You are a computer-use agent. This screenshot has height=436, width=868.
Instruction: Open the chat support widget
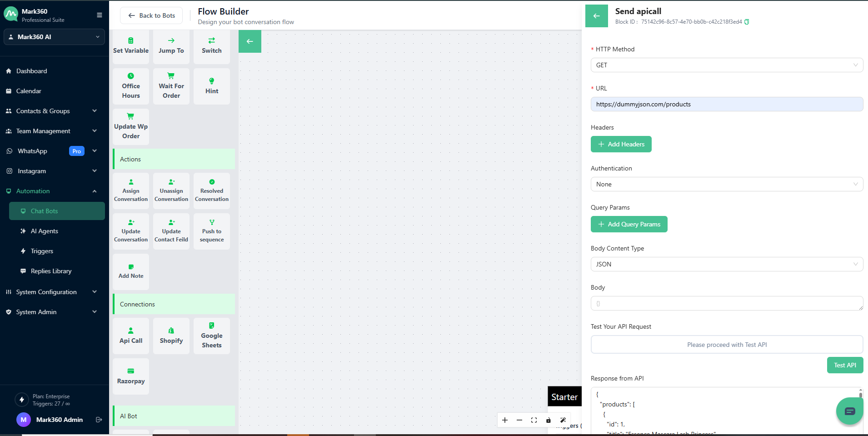click(x=849, y=411)
